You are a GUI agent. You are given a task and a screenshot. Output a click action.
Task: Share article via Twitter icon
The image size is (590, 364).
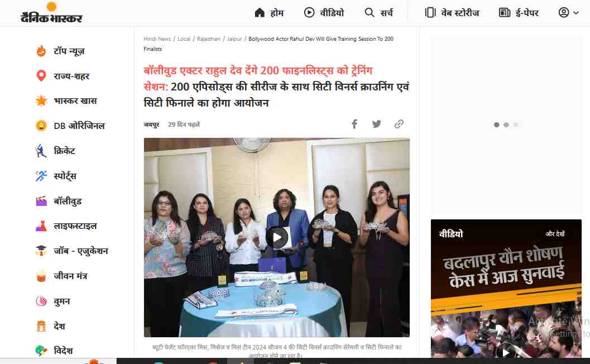point(377,124)
